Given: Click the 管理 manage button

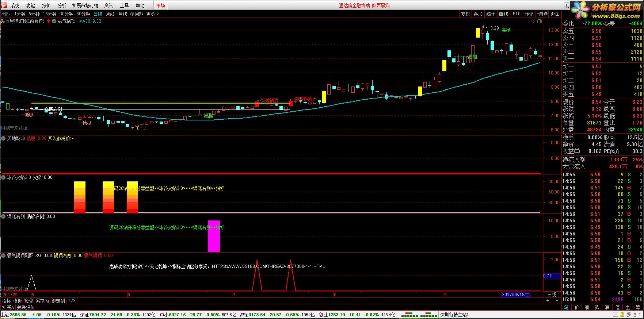Looking at the screenshot, I should click(28, 301).
